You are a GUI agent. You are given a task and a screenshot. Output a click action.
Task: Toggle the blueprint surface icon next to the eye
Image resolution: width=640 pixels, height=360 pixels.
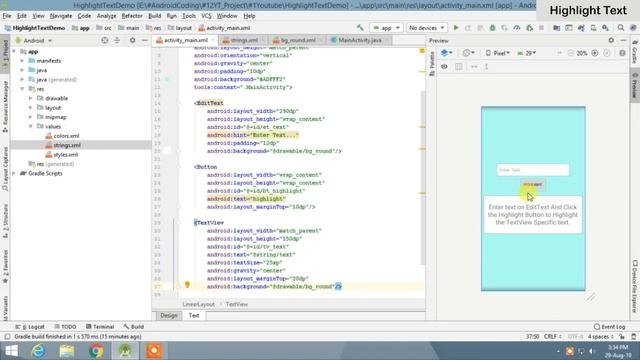pyautogui.click(x=459, y=66)
